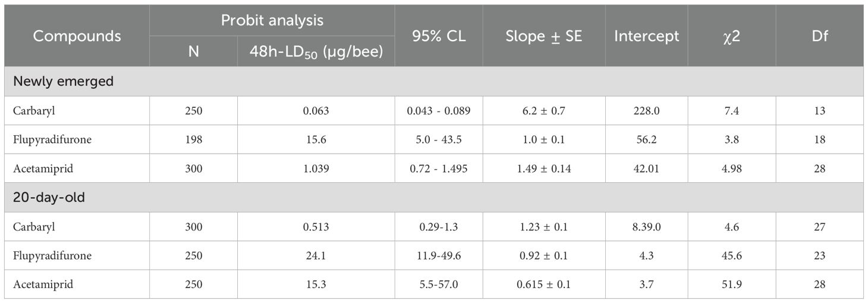Select the Probit analysis header cell
The height and width of the screenshot is (303, 868).
tap(272, 20)
